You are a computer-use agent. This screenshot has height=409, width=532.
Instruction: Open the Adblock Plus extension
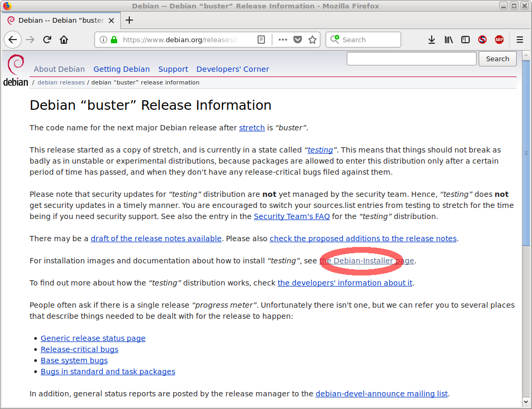[499, 40]
